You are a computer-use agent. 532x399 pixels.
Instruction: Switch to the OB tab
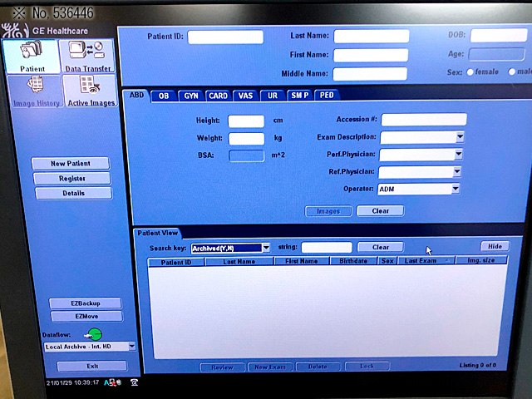[164, 96]
